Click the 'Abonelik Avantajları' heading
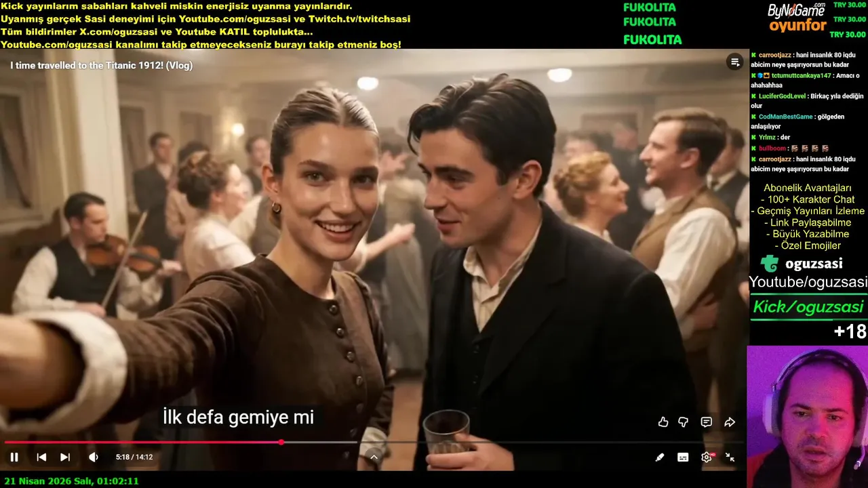 pos(808,188)
